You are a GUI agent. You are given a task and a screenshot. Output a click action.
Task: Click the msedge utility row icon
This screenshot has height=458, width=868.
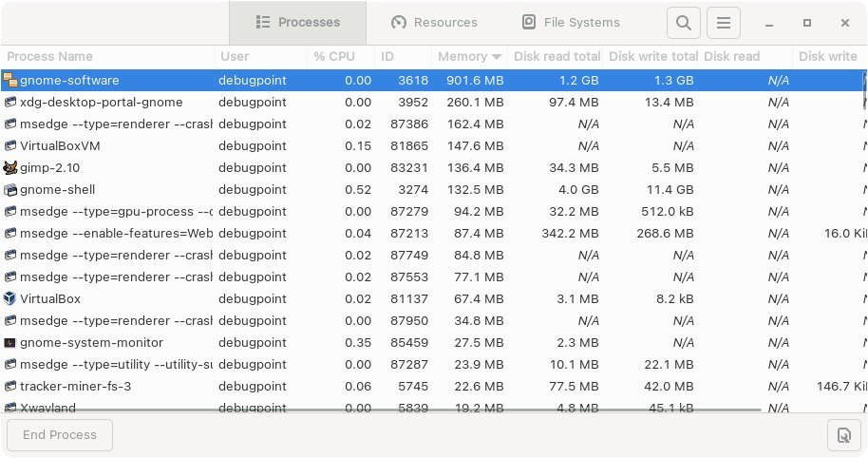(9, 365)
